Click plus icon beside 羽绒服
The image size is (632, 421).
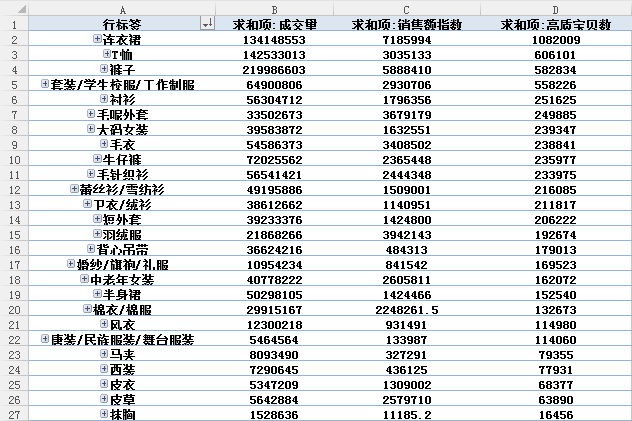(x=97, y=234)
